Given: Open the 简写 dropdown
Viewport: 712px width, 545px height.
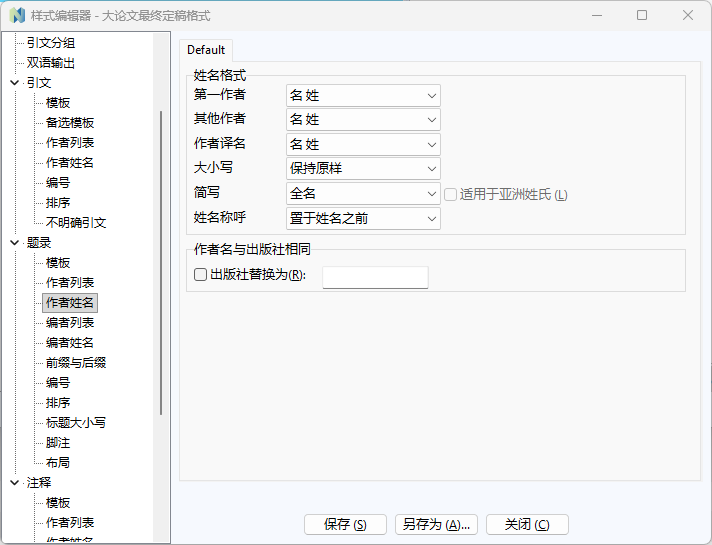Looking at the screenshot, I should click(x=363, y=194).
